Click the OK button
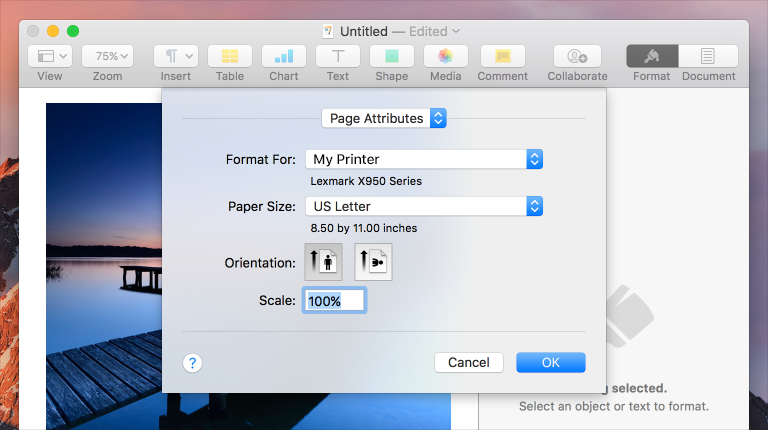Viewport: 768px width, 430px height. click(551, 362)
